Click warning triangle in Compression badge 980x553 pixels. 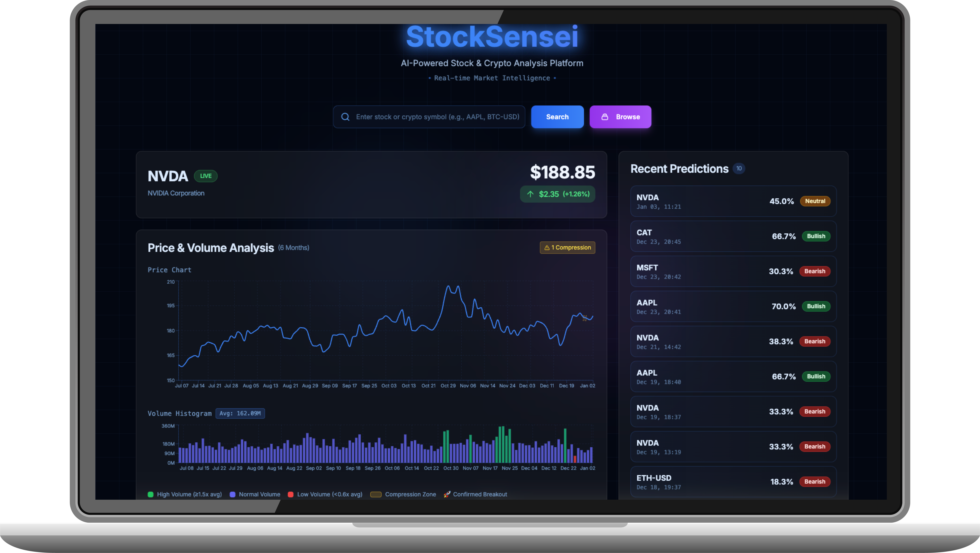click(547, 248)
